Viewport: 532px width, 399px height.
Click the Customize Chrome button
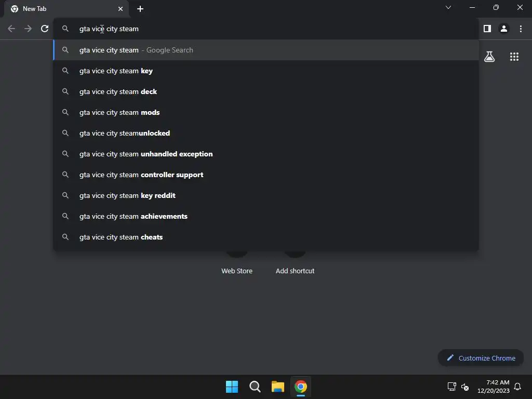coord(481,358)
